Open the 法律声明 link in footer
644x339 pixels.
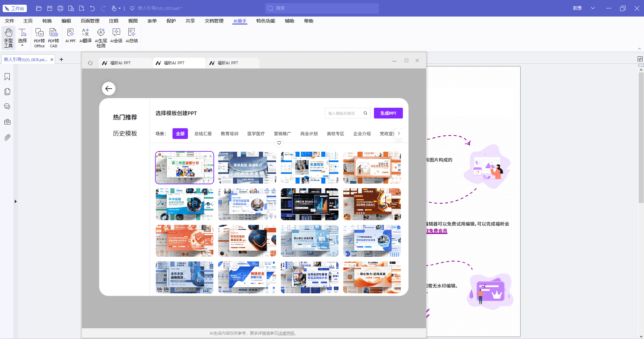click(286, 333)
